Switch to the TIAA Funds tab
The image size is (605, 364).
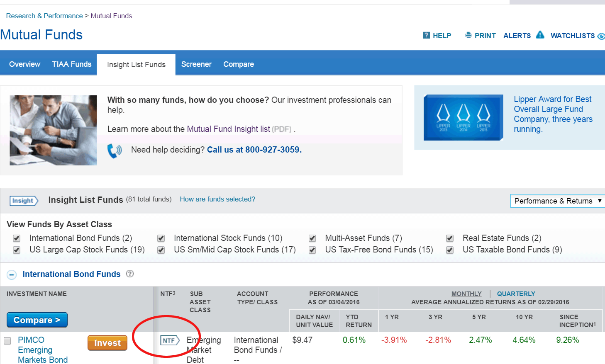(72, 64)
